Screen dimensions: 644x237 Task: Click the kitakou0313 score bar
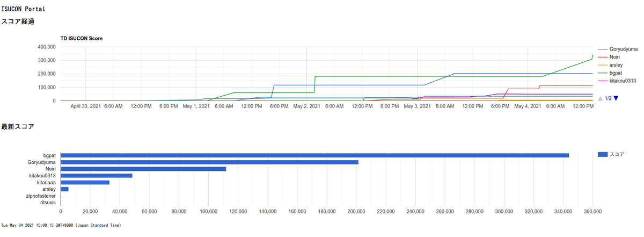[x=97, y=176]
